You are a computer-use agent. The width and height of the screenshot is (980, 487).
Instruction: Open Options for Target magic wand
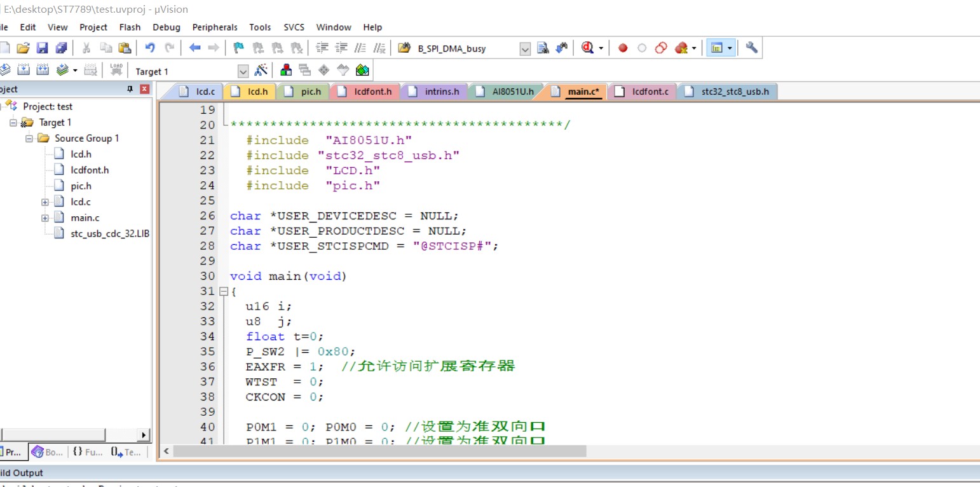pos(261,70)
